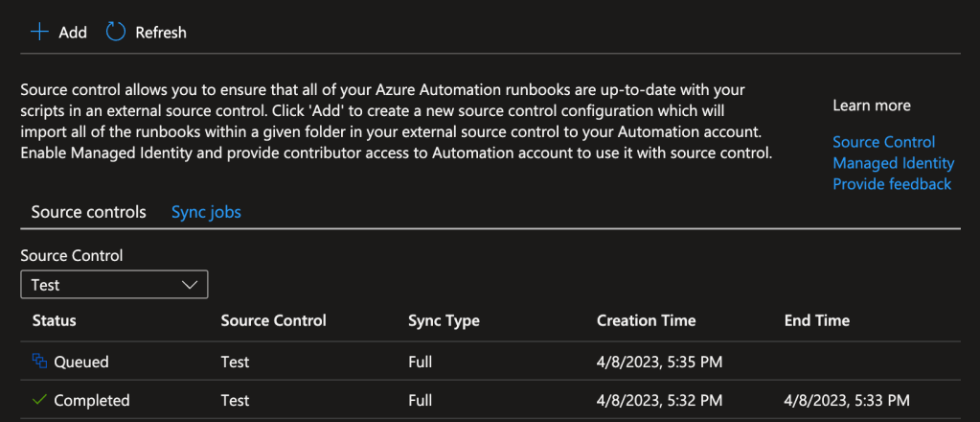Switch to the Sync jobs tab
The height and width of the screenshot is (422, 980).
pos(206,212)
